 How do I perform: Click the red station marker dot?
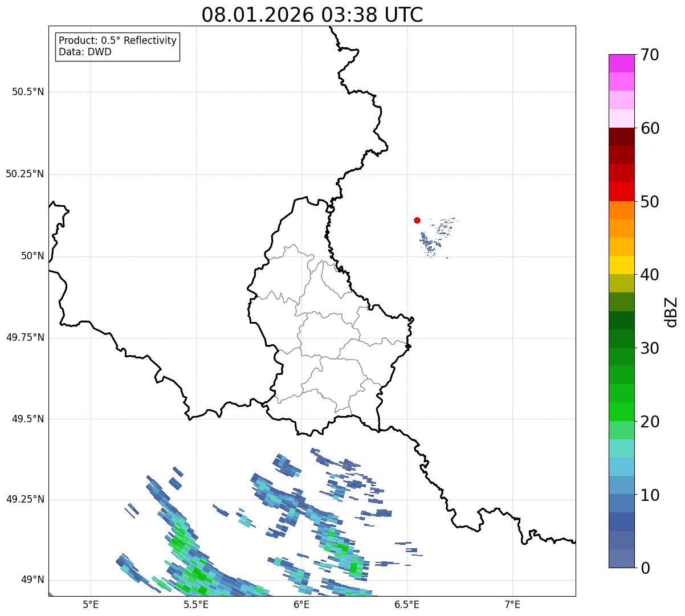(x=417, y=221)
